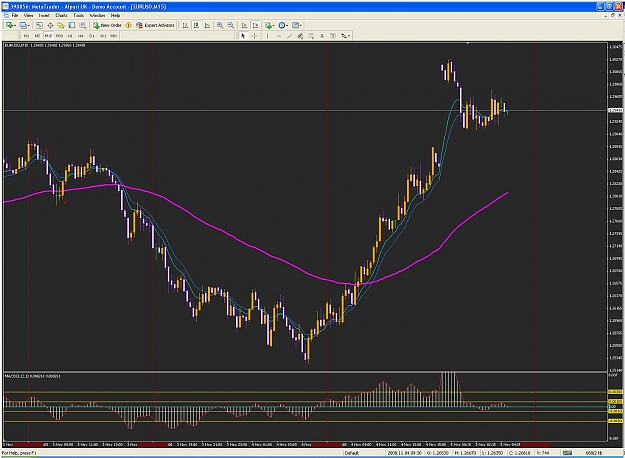
Task: Click the yellow MetaEditor icon
Action: tap(129, 25)
